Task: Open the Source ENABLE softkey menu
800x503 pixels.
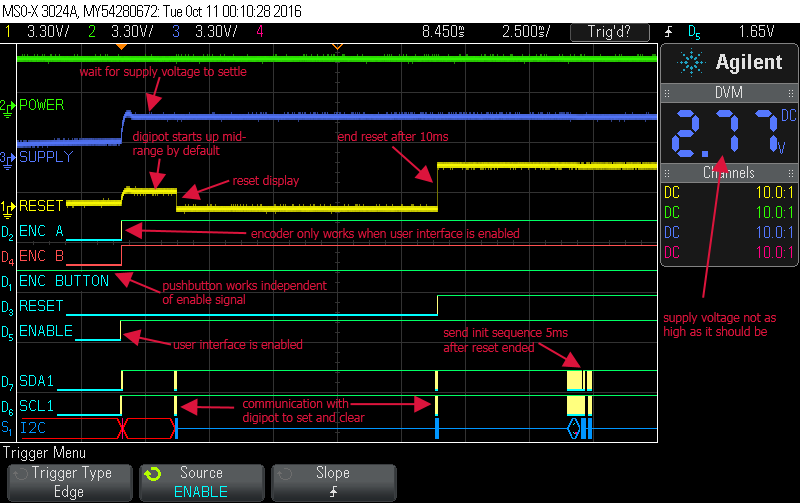Action: (x=201, y=482)
